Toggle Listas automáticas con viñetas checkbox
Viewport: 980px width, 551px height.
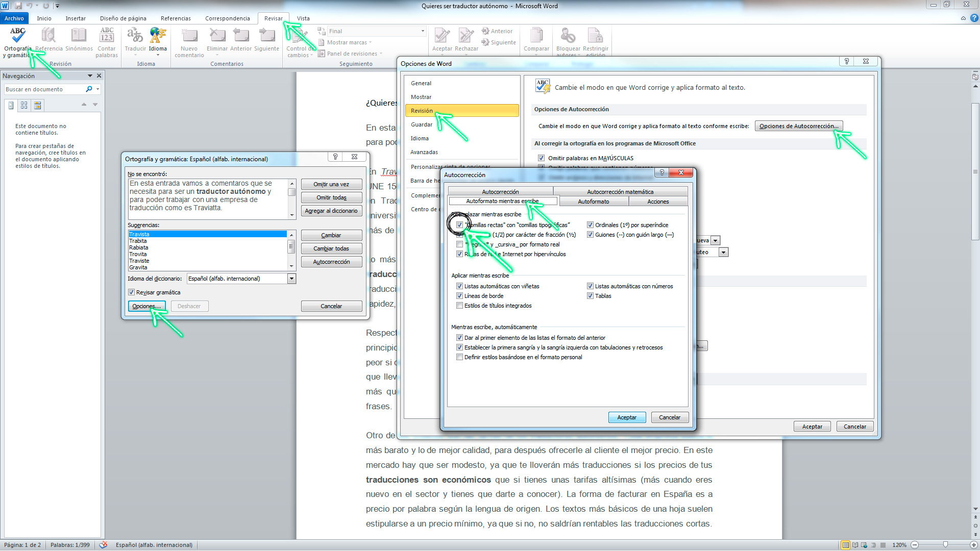click(x=459, y=286)
